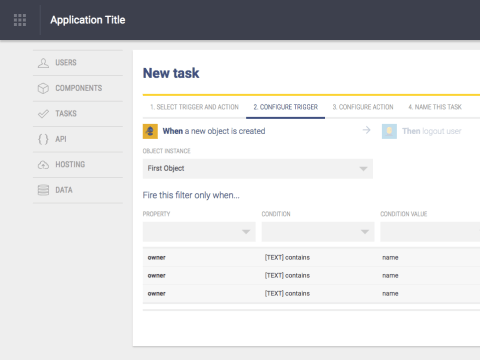Open the Condition dropdown
This screenshot has height=360, width=480.
pos(318,232)
